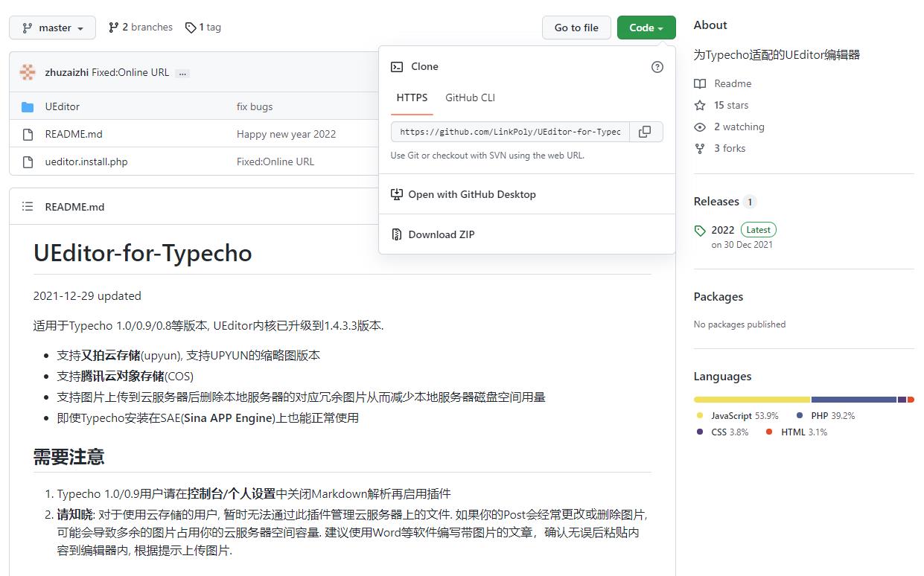The height and width of the screenshot is (576, 924).
Task: Switch to the GitHub CLI tab
Action: pyautogui.click(x=470, y=97)
